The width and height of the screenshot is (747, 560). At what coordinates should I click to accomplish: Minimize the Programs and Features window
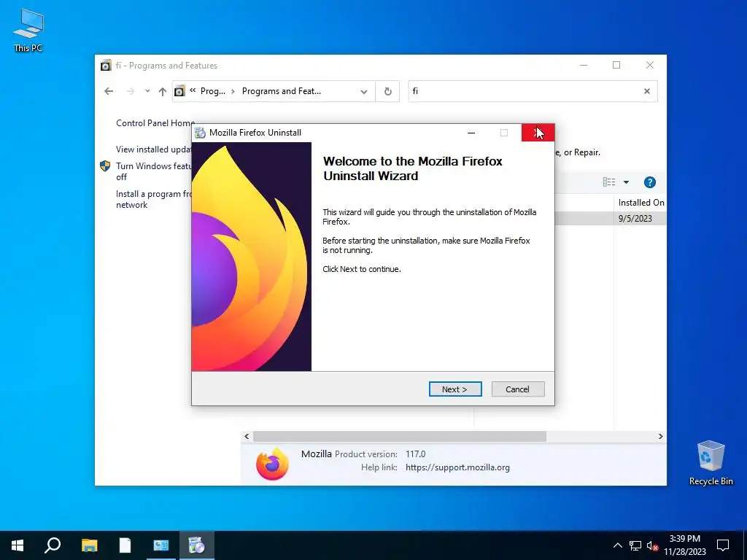pos(584,65)
